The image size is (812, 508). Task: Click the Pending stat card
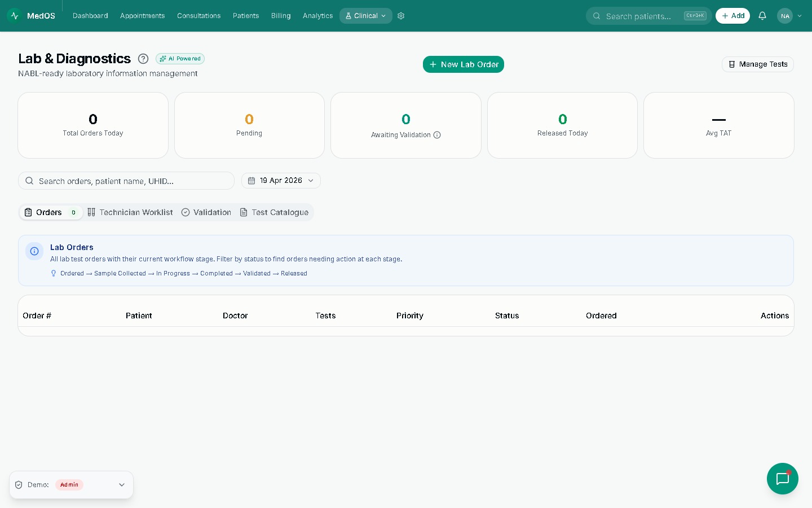pos(249,125)
